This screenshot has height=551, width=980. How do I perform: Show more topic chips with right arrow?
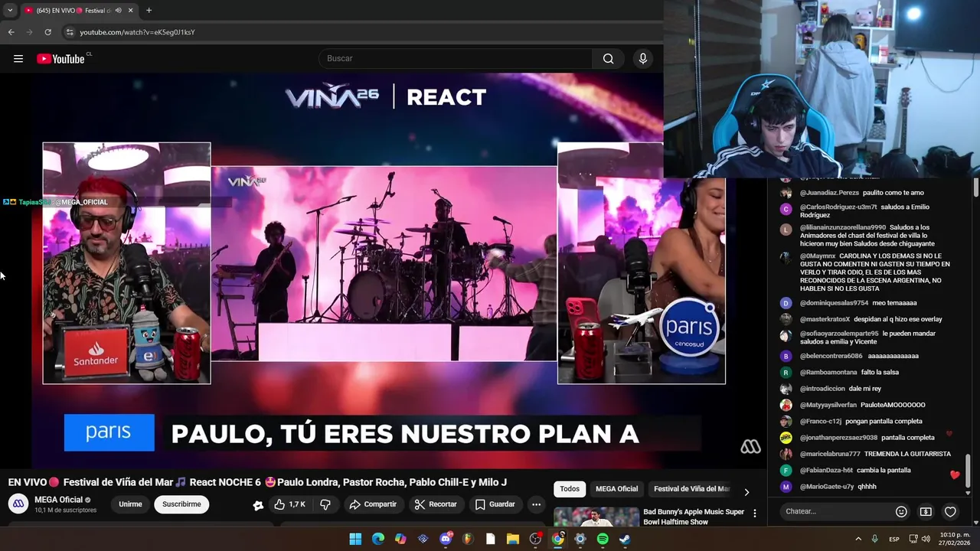[x=746, y=491]
